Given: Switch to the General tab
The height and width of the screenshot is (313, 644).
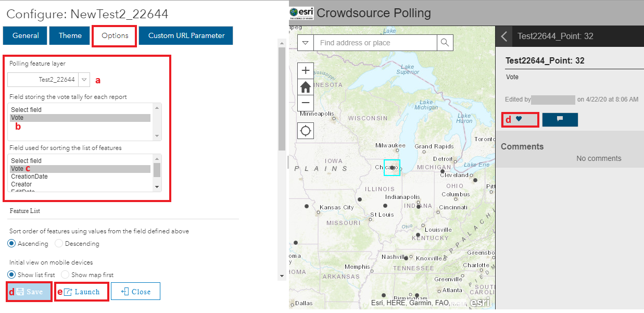Looking at the screenshot, I should pyautogui.click(x=26, y=36).
